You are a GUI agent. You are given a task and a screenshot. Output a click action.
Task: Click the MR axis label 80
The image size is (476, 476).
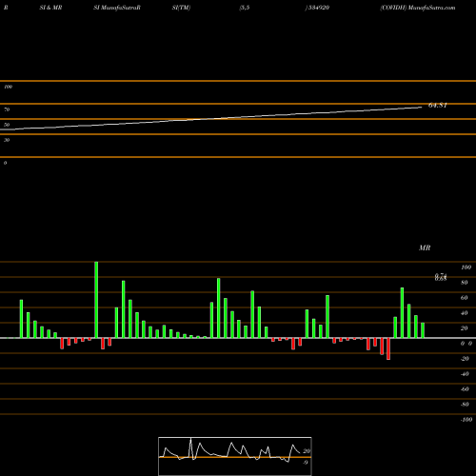pyautogui.click(x=465, y=283)
